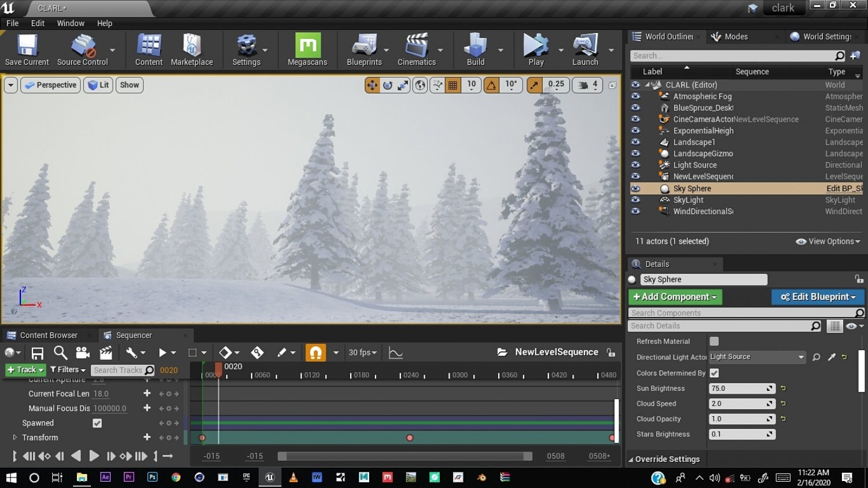Click the Build toolbar icon
868x488 pixels.
(x=475, y=50)
